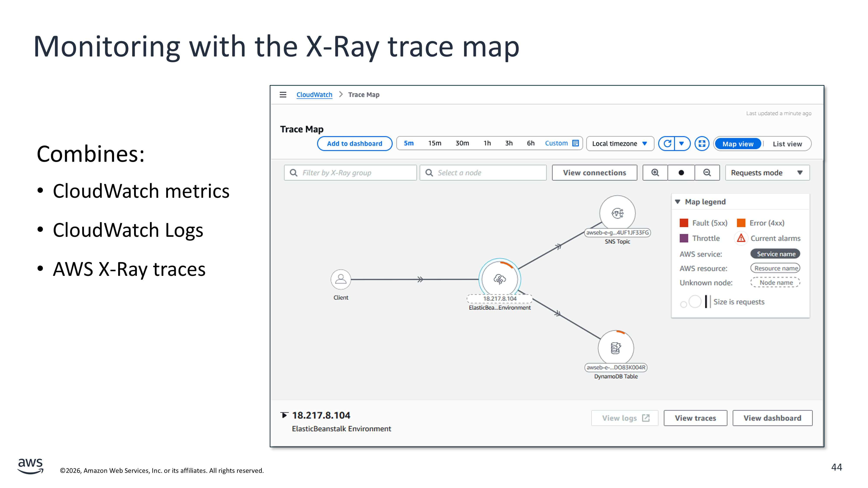Click the CloudWatch breadcrumb link
Image resolution: width=868 pixels, height=488 pixels.
[314, 95]
